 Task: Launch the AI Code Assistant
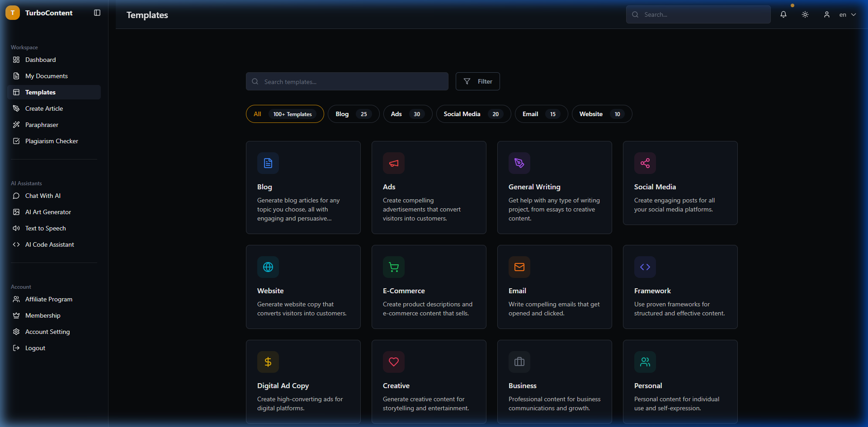pyautogui.click(x=49, y=244)
